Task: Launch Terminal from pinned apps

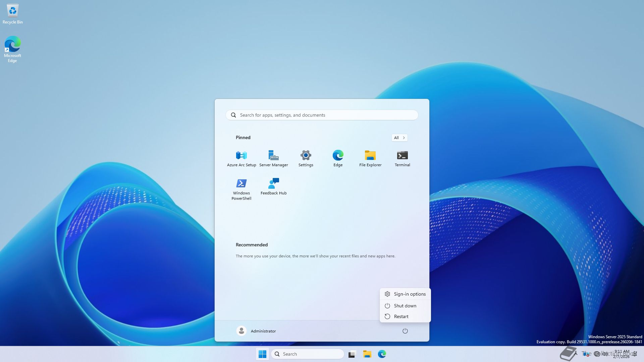Action: coord(402,158)
